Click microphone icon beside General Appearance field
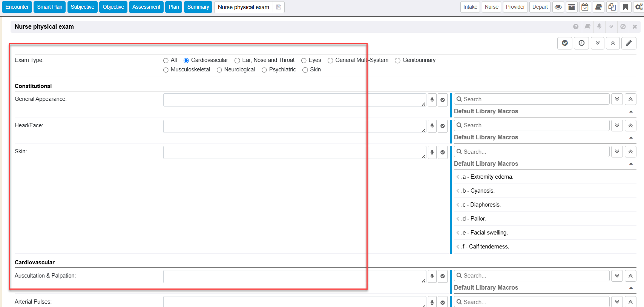644x307 pixels. point(432,100)
